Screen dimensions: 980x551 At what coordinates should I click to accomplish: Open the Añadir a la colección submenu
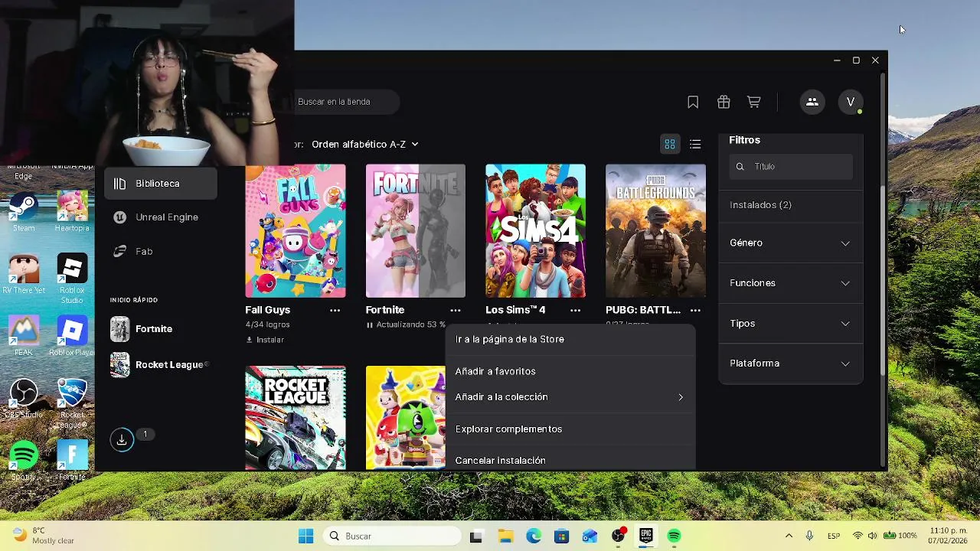tap(570, 397)
